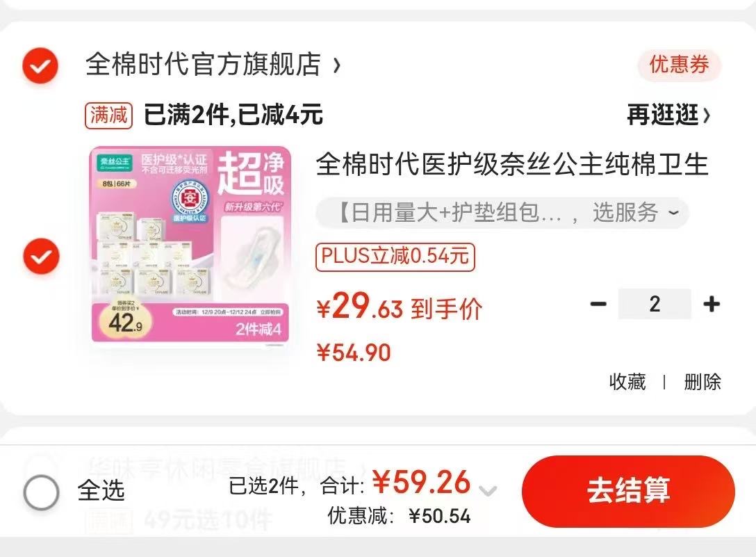Open the 优惠券 coupon button
The image size is (756, 557).
pyautogui.click(x=679, y=65)
